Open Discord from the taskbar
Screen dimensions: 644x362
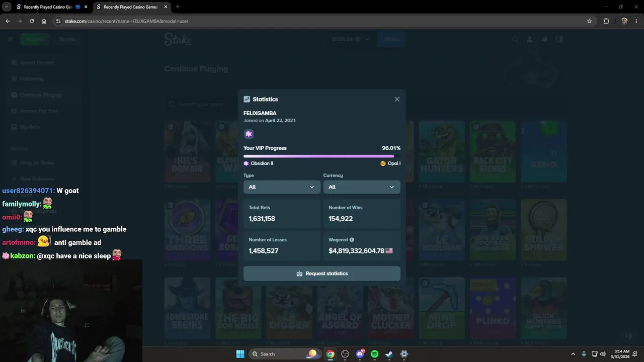point(360,354)
